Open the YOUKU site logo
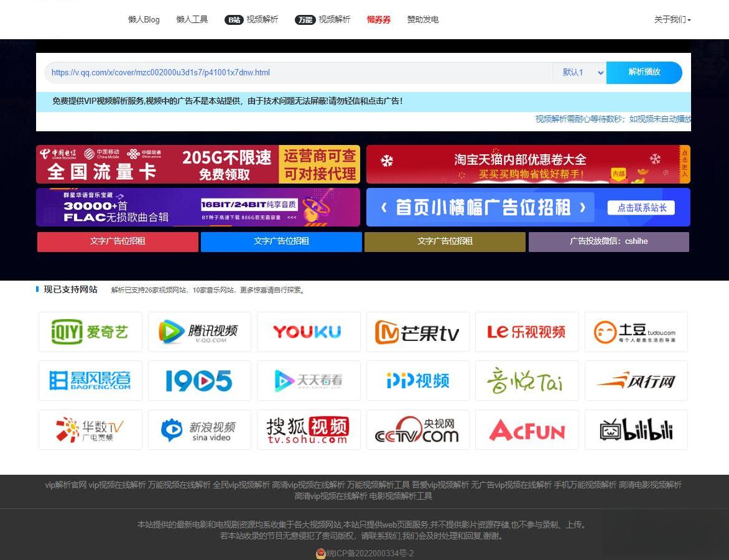Screen dimensions: 729x560 309,331
